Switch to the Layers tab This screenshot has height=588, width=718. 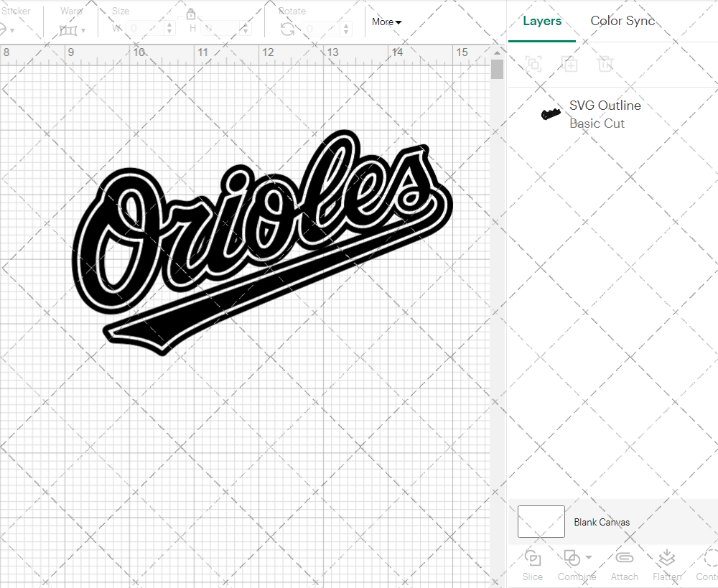(x=542, y=21)
